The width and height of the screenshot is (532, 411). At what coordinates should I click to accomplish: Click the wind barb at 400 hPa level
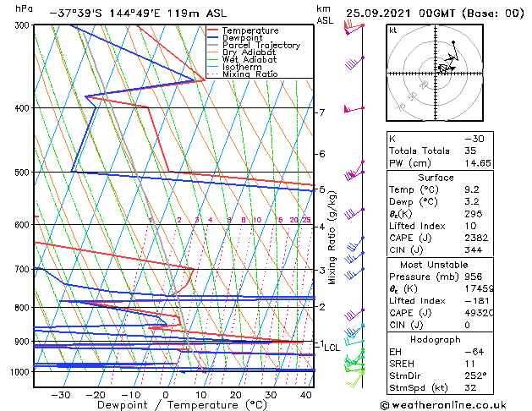[x=354, y=109]
